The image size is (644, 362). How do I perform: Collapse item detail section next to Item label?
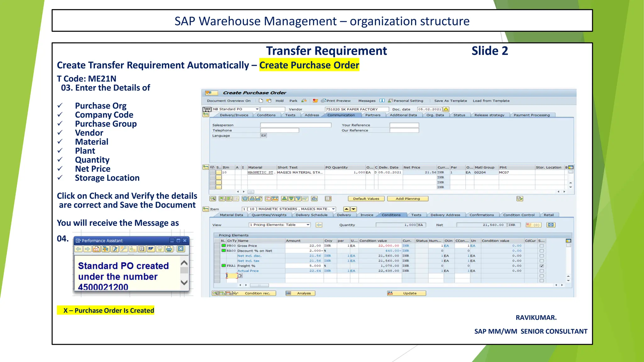click(x=206, y=209)
